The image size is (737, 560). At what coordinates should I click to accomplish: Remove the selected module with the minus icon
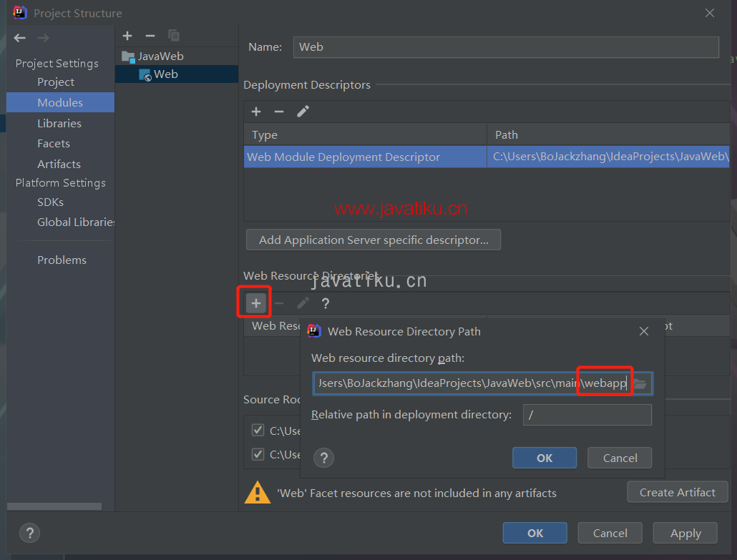pos(150,36)
